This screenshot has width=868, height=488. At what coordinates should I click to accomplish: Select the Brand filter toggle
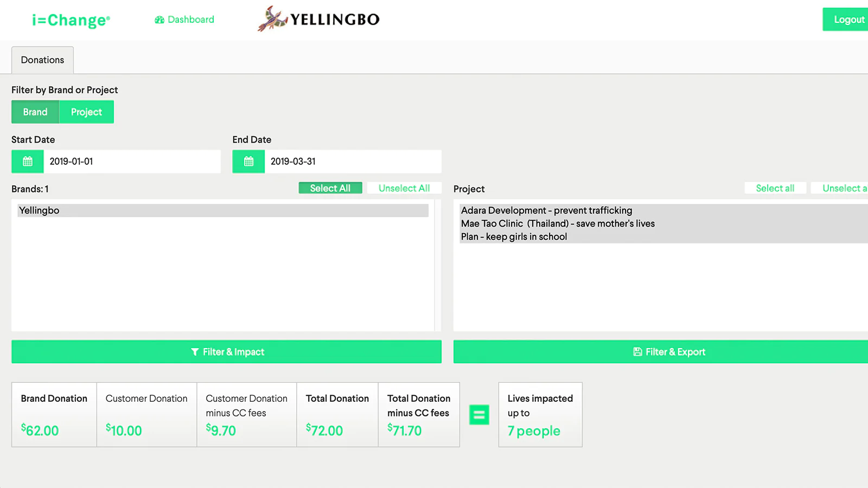point(35,112)
